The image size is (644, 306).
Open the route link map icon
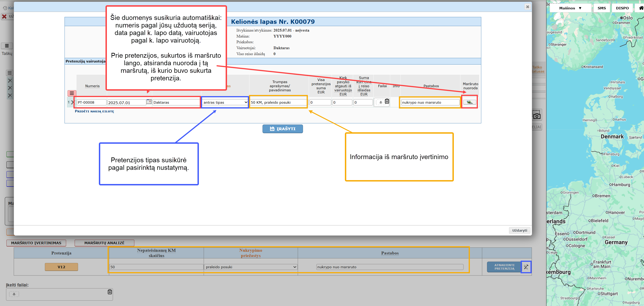click(470, 102)
